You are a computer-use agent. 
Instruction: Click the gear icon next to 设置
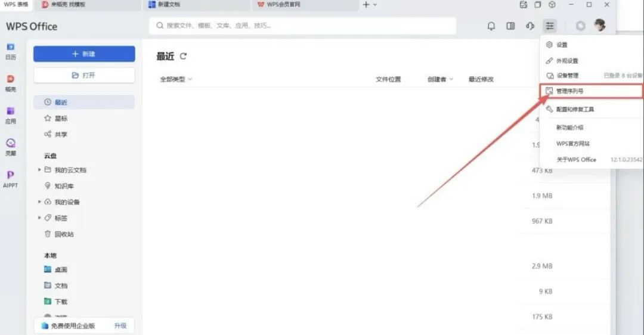549,44
